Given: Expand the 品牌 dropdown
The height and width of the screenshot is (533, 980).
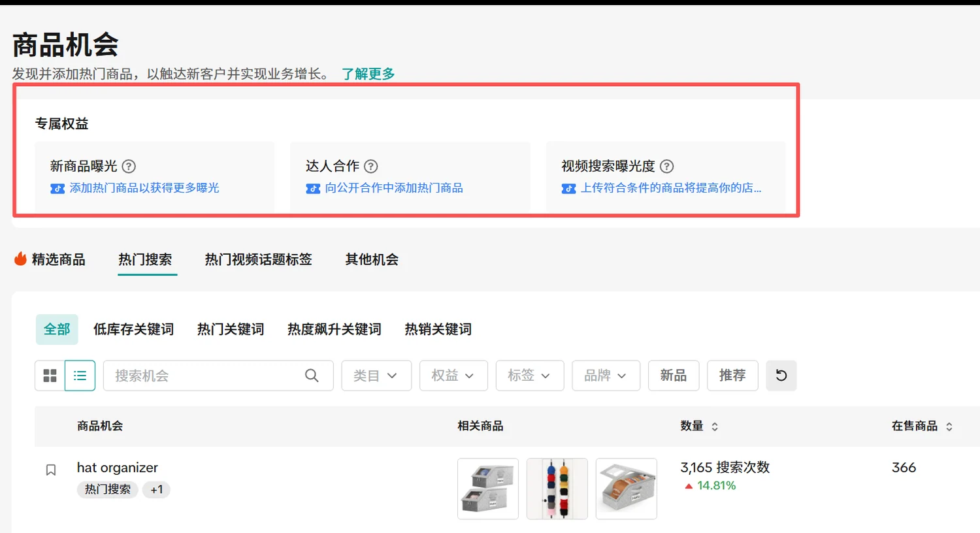Looking at the screenshot, I should [x=606, y=376].
